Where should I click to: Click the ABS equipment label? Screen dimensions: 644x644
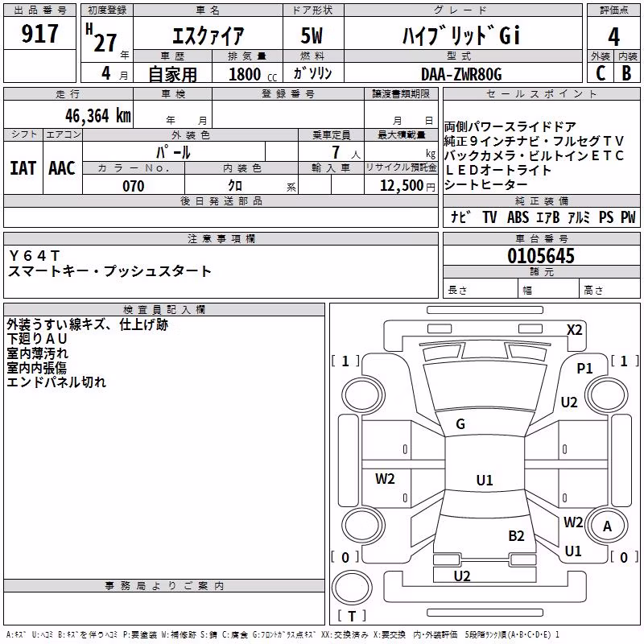tap(518, 217)
